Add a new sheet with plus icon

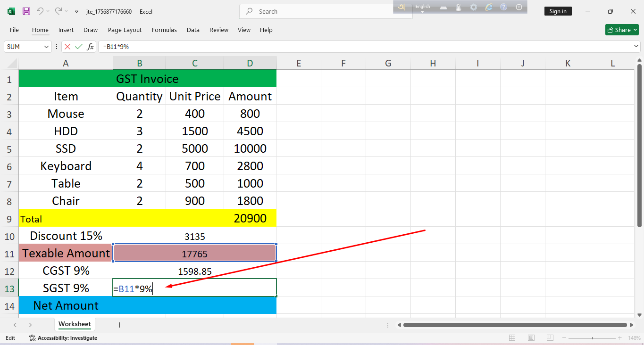click(x=119, y=325)
